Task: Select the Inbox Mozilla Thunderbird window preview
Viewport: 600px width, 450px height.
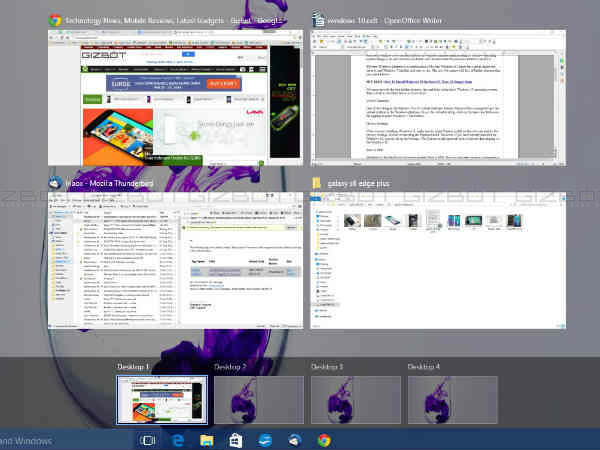Action: pos(176,261)
